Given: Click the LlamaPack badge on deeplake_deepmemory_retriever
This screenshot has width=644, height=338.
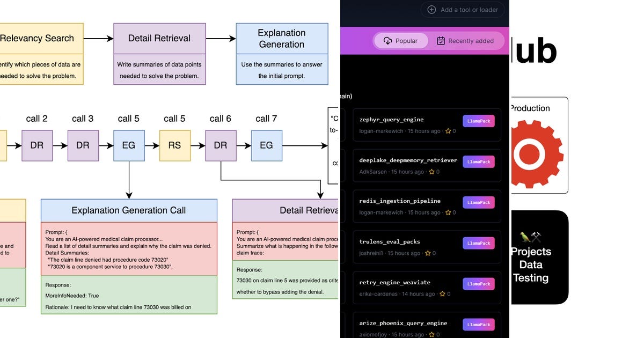Looking at the screenshot, I should point(478,161).
